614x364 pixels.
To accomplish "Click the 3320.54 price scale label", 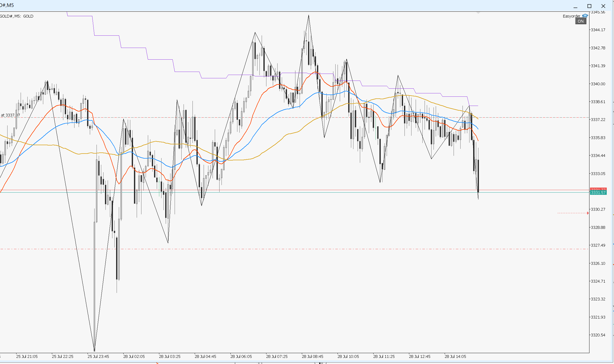I will (x=598, y=335).
